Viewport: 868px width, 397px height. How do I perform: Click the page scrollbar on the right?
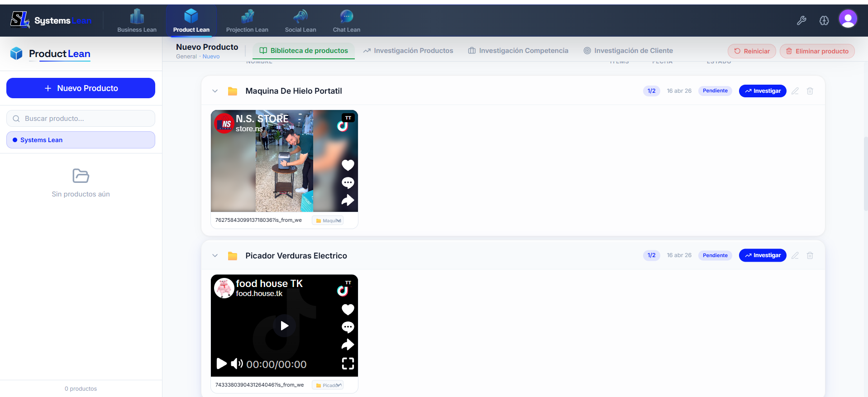click(865, 174)
